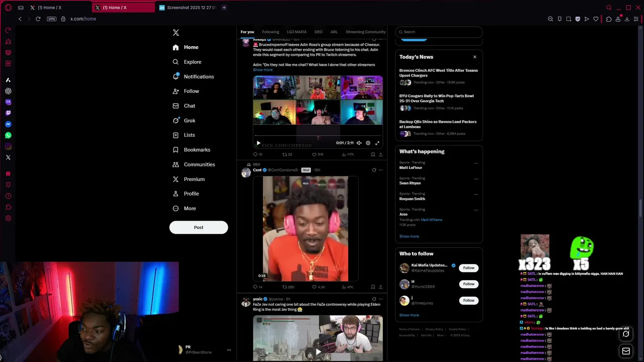
Task: Open the easy setup sliders icon
Action: pyautogui.click(x=636, y=19)
